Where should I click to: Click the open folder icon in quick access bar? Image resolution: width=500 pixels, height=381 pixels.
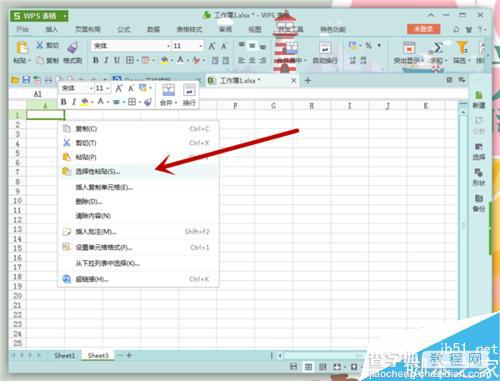(15, 80)
